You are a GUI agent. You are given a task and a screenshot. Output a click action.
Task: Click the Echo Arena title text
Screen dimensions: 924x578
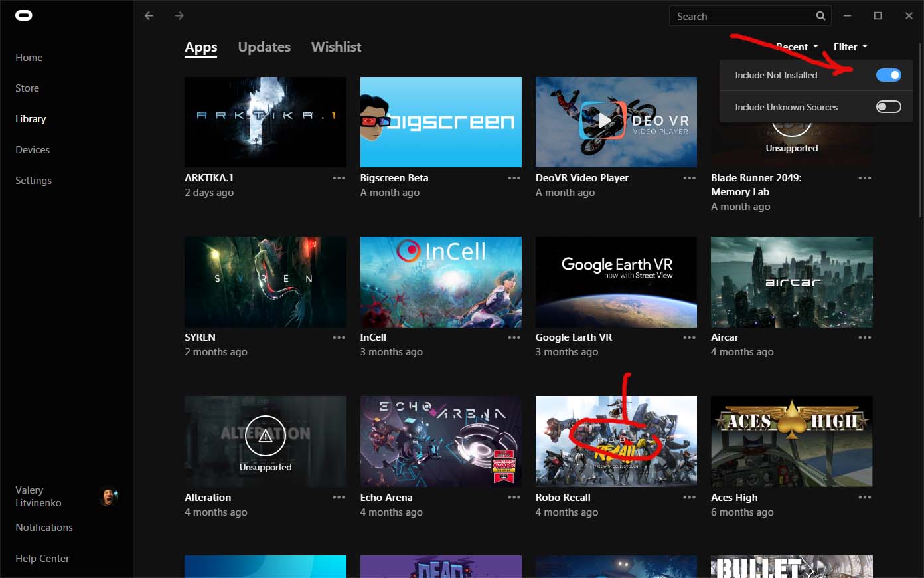pyautogui.click(x=386, y=498)
